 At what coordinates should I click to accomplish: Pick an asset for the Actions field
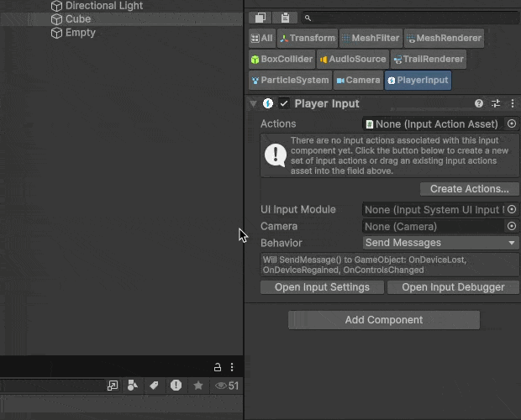click(x=511, y=123)
